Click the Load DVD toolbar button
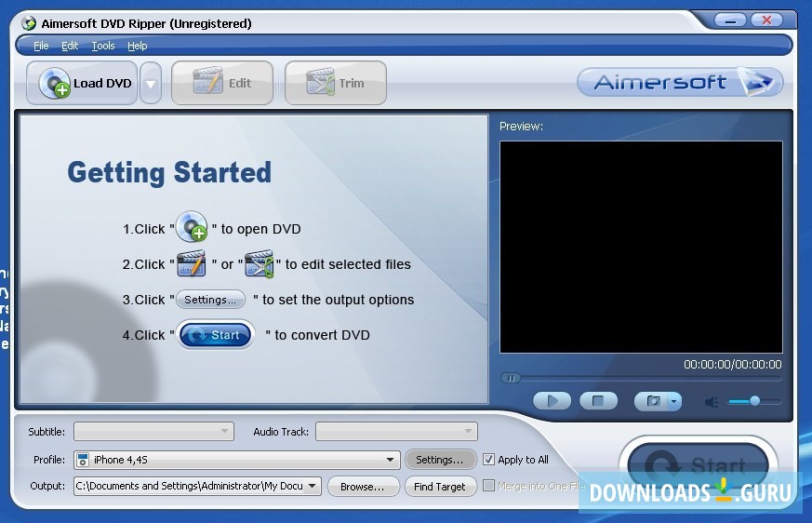Viewport: 812px width, 523px height. point(82,83)
